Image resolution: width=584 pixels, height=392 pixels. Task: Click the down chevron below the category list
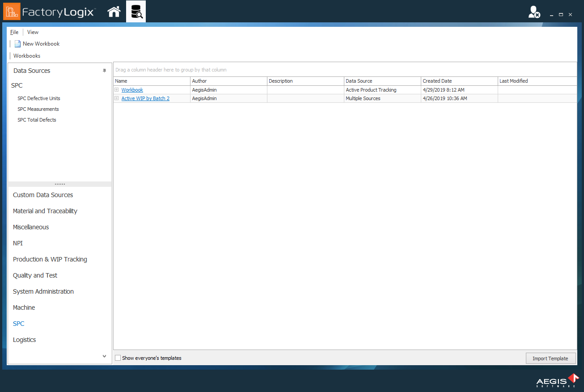point(104,356)
